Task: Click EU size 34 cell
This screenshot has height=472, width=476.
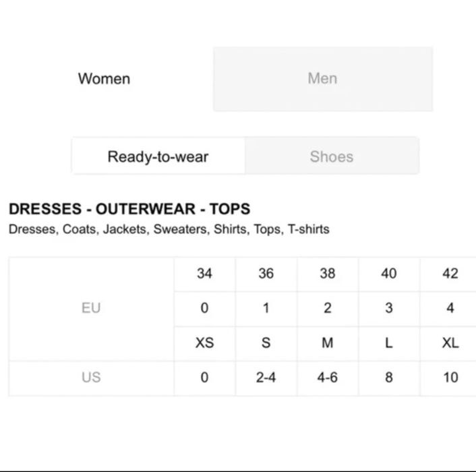Action: click(x=204, y=274)
